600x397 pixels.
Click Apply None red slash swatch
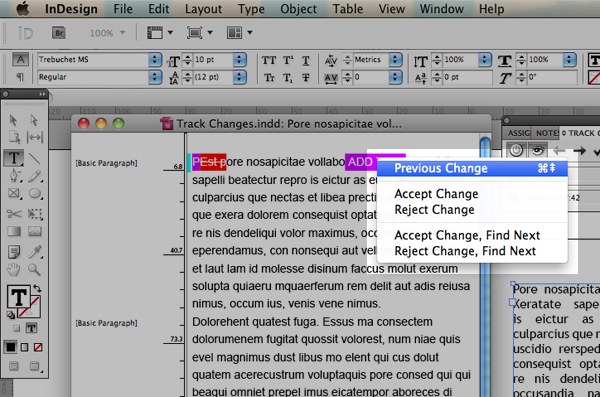(38, 347)
